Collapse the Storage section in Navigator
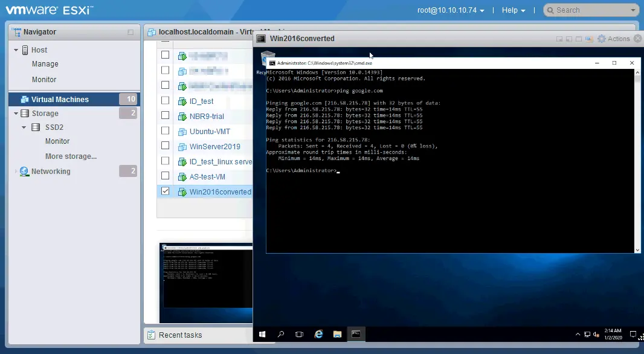The image size is (644, 354). click(16, 113)
